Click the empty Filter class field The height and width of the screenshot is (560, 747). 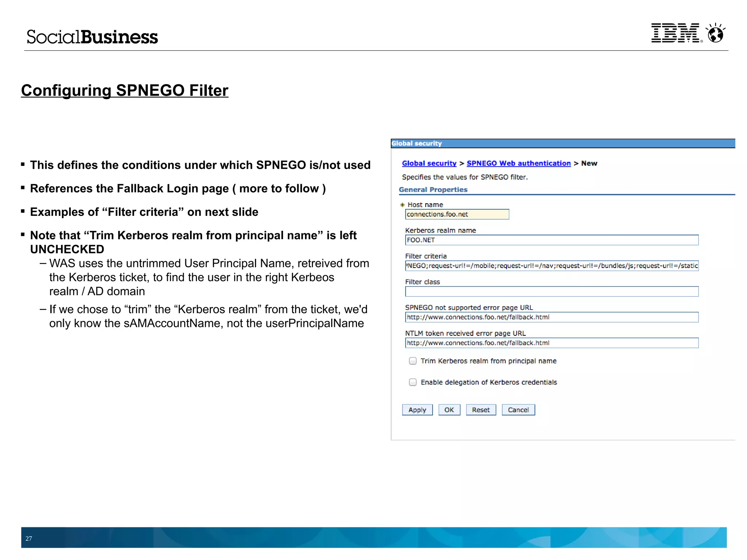click(552, 292)
